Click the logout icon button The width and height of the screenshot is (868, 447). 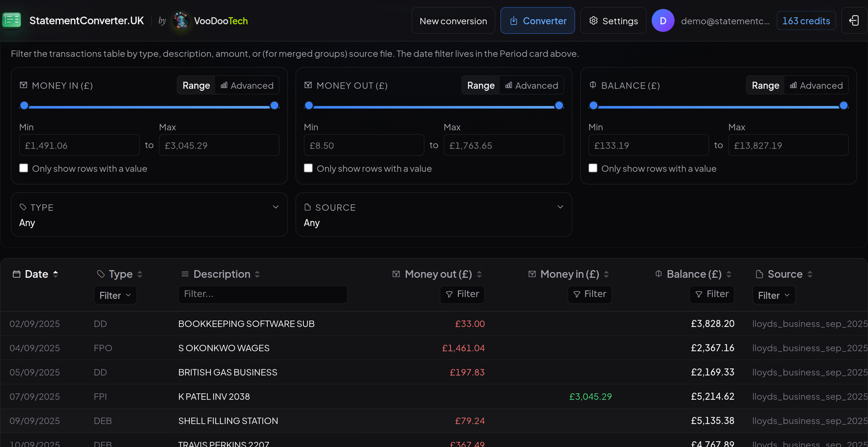[x=854, y=21]
